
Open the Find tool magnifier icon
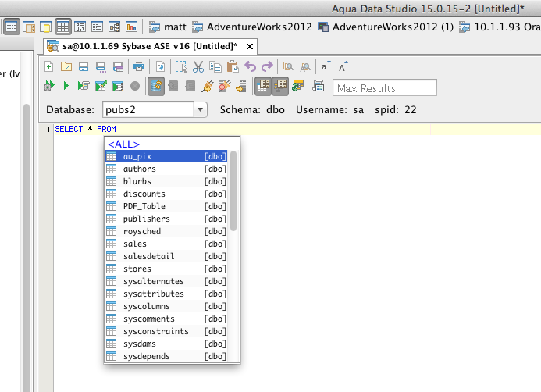tap(288, 66)
